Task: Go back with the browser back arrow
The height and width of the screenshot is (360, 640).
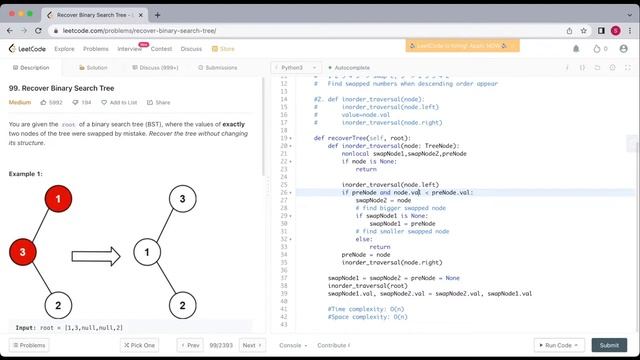Action: coord(10,31)
